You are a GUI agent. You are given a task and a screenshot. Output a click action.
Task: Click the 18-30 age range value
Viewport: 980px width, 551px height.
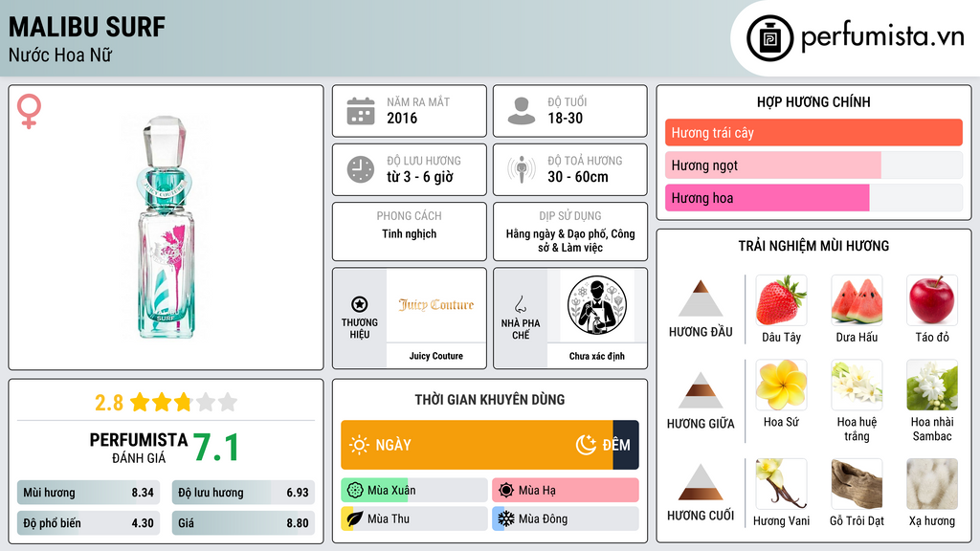click(565, 118)
